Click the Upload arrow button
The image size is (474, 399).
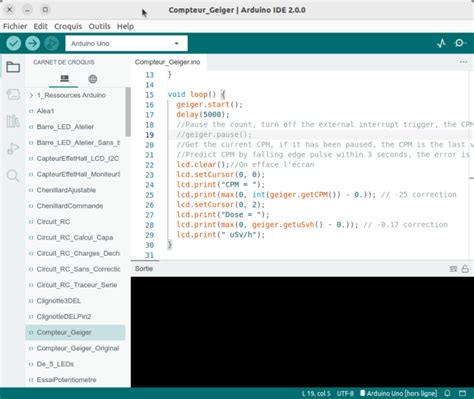click(x=33, y=43)
